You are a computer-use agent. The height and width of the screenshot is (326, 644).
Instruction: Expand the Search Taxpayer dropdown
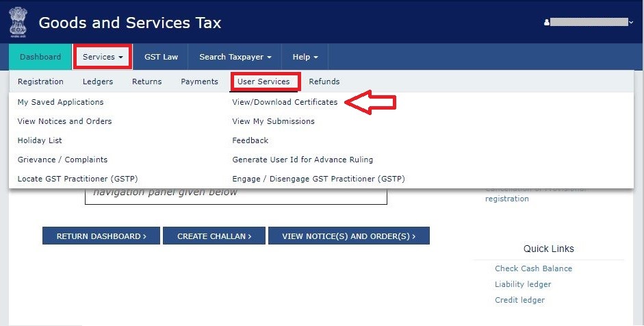point(235,57)
